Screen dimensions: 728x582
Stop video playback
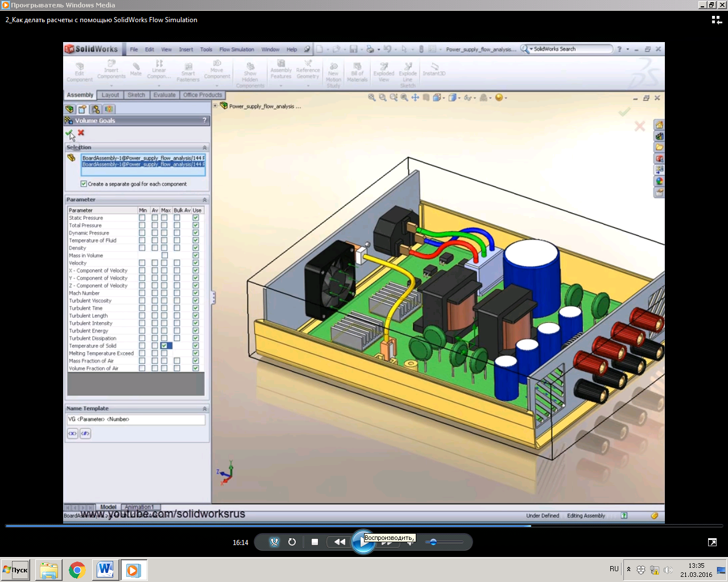click(315, 542)
